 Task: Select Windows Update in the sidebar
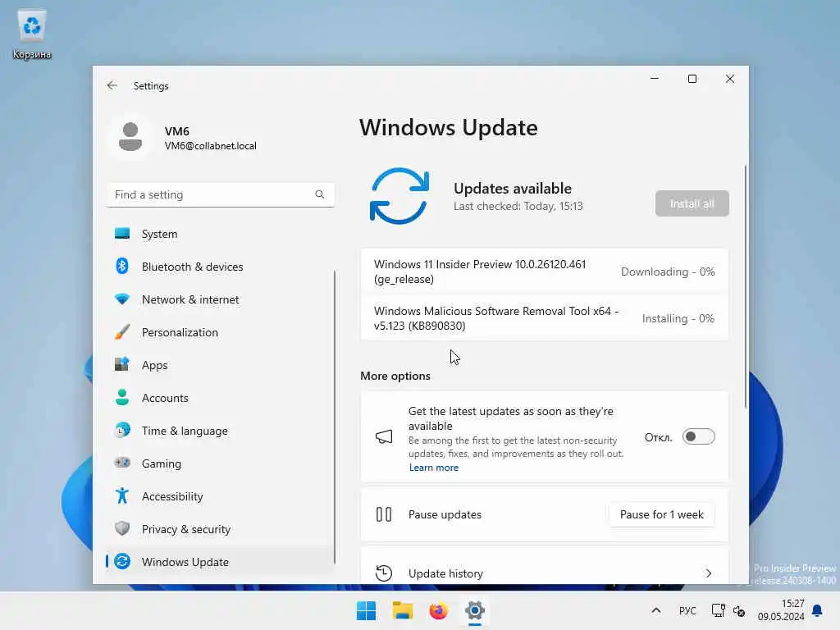[x=220, y=562]
